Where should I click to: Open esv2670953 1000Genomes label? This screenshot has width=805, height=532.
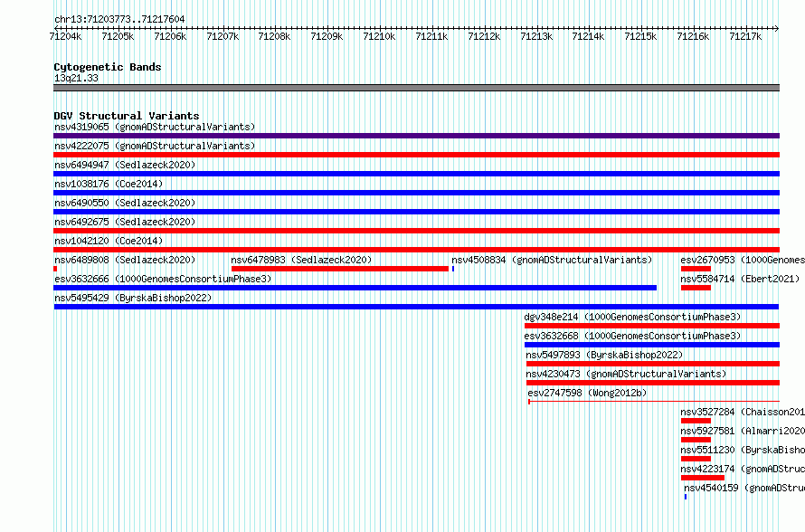pos(743,260)
